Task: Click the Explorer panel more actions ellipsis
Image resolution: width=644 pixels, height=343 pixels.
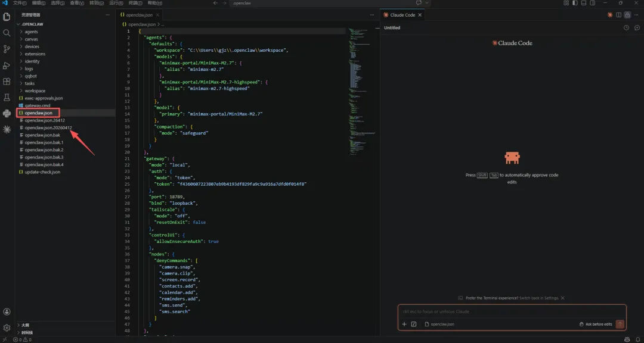Action: [x=107, y=15]
